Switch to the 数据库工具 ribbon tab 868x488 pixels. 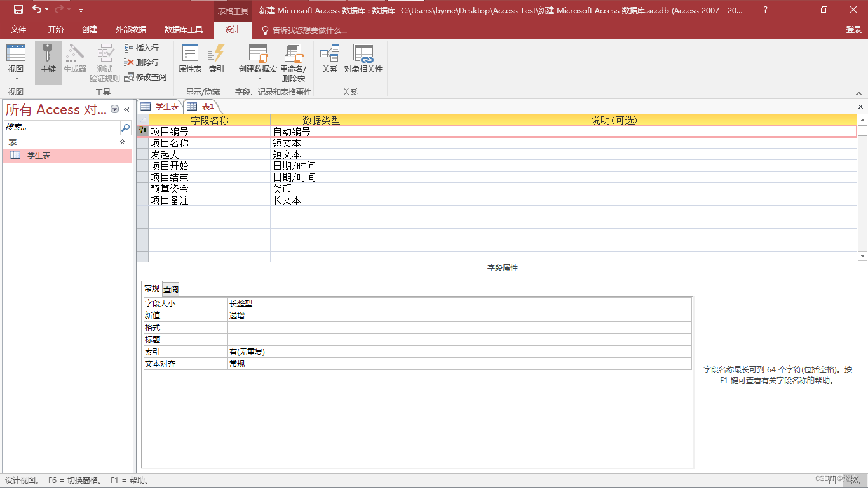pyautogui.click(x=184, y=30)
